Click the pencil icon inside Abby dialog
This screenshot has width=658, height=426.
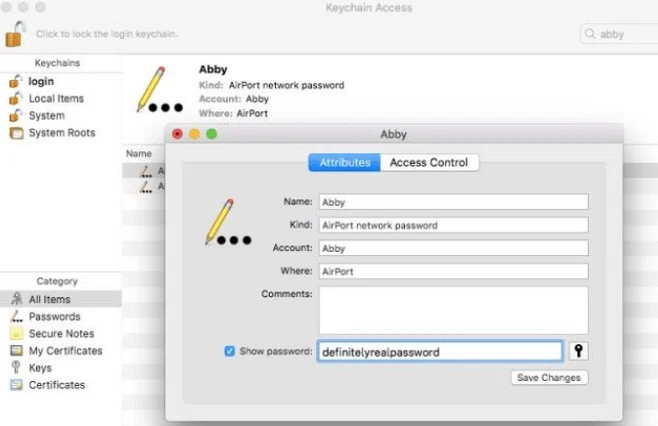pyautogui.click(x=228, y=222)
